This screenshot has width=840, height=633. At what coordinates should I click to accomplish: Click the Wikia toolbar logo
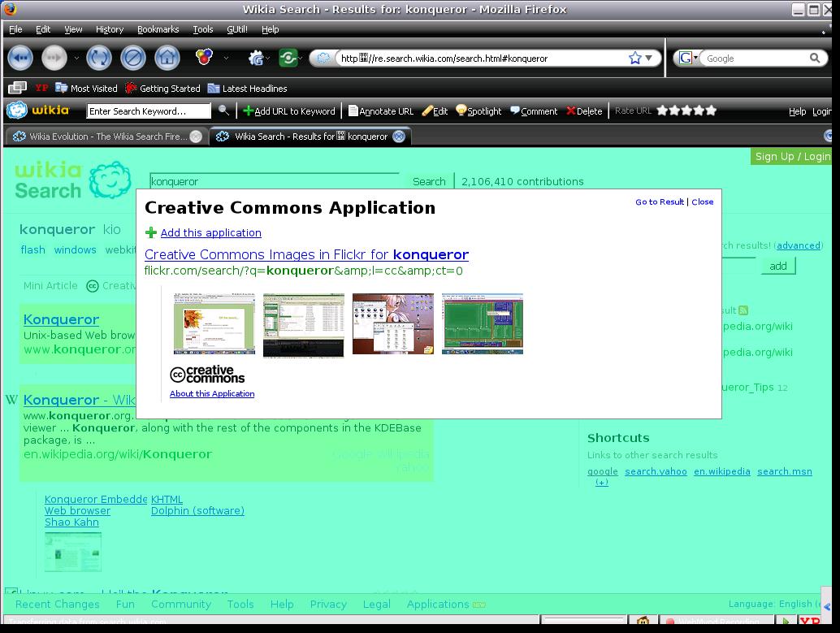[38, 111]
